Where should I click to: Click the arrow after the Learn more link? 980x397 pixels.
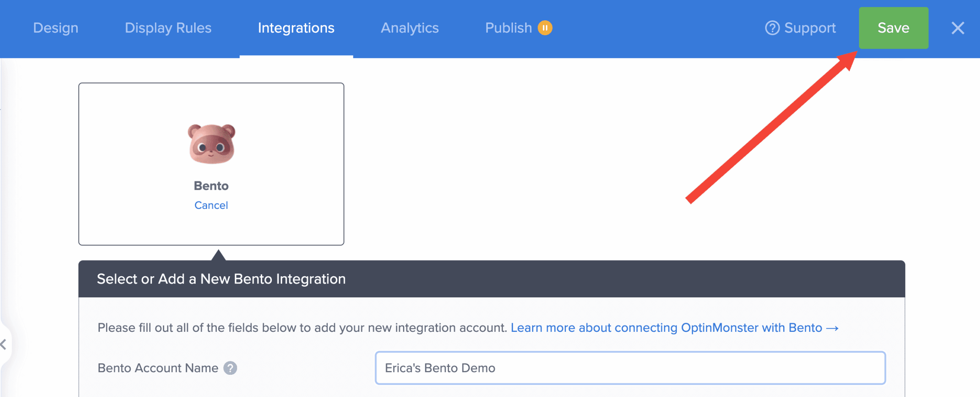(x=832, y=328)
